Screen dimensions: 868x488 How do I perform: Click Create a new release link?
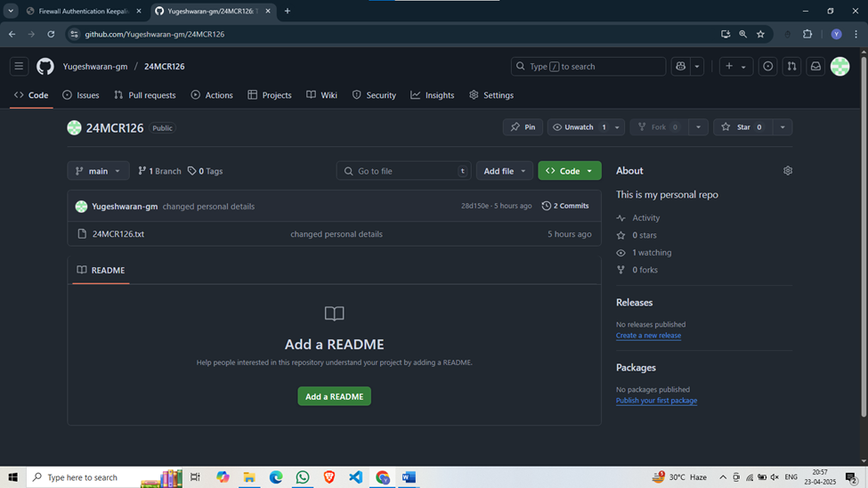pyautogui.click(x=648, y=336)
